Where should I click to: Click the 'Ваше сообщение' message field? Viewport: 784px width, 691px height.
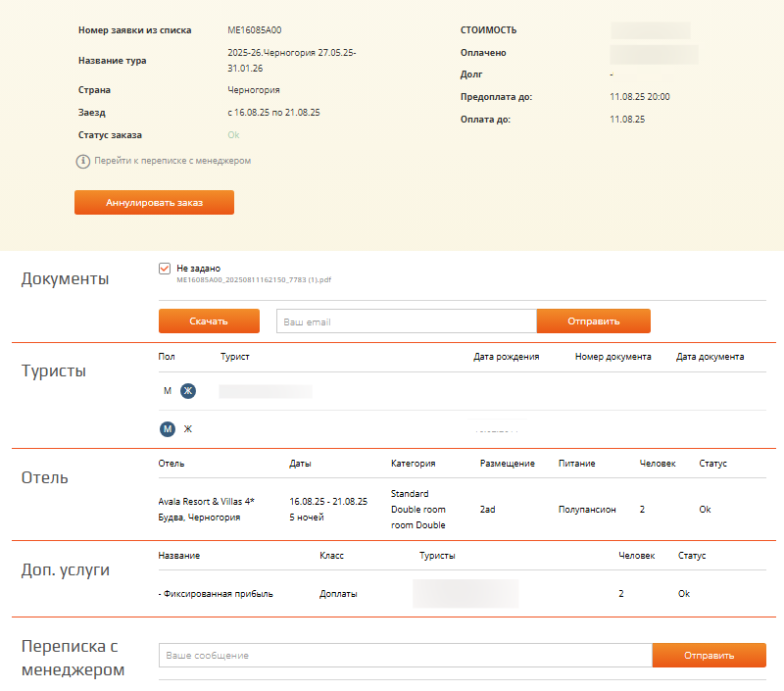(405, 655)
